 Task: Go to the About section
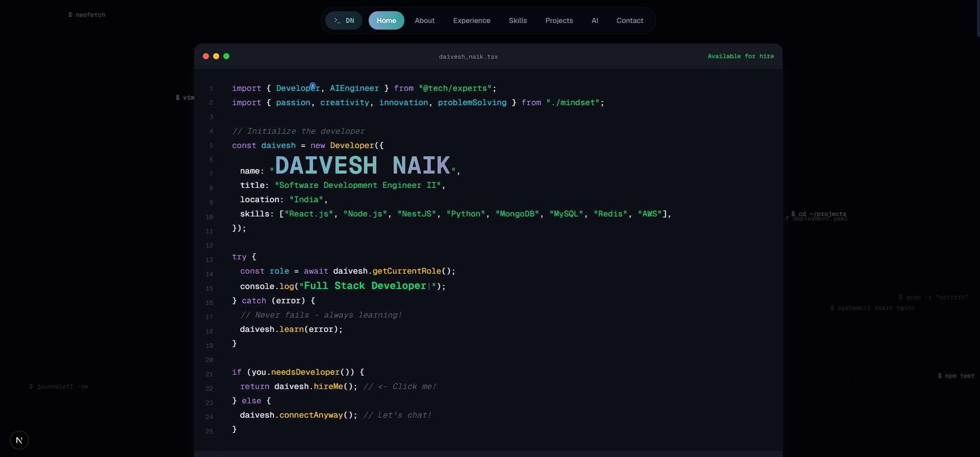(x=425, y=20)
